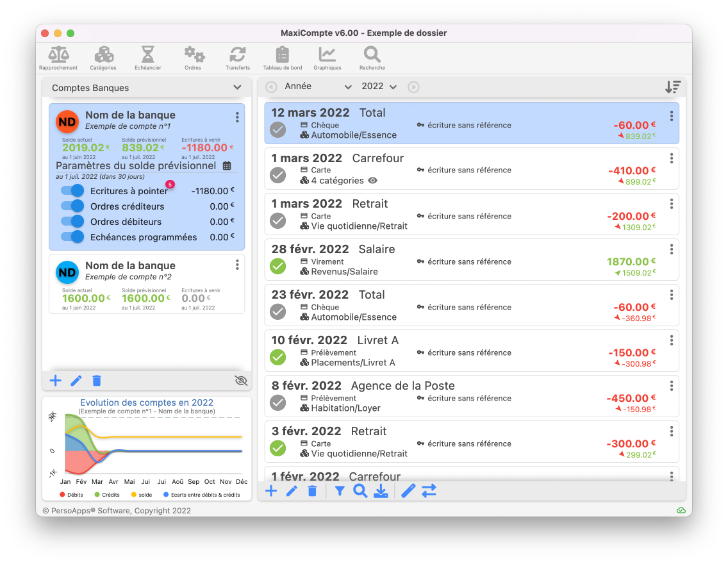Open options for 1 mars Carrefour entry
Screen dimensions: 728x564
point(672,158)
